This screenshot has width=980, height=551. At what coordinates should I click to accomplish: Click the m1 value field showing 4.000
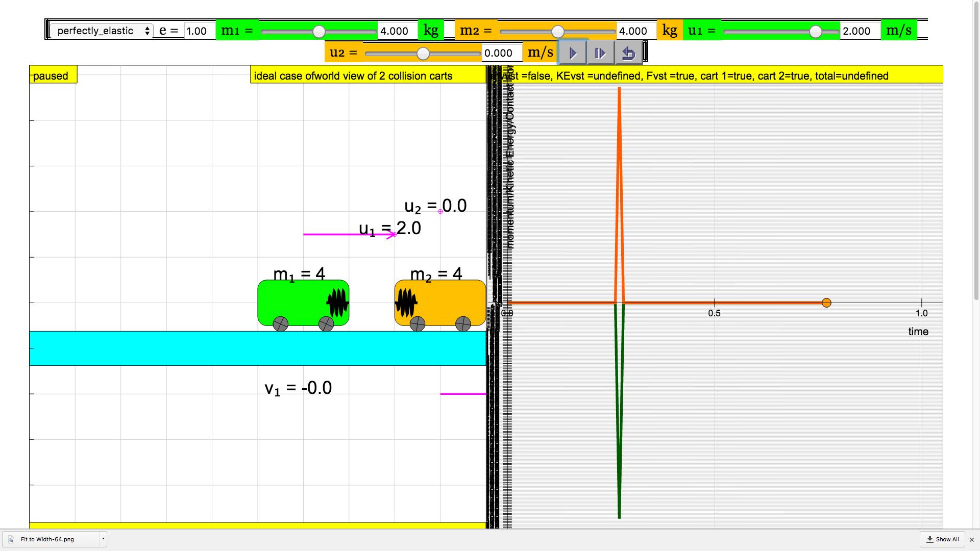pos(398,31)
